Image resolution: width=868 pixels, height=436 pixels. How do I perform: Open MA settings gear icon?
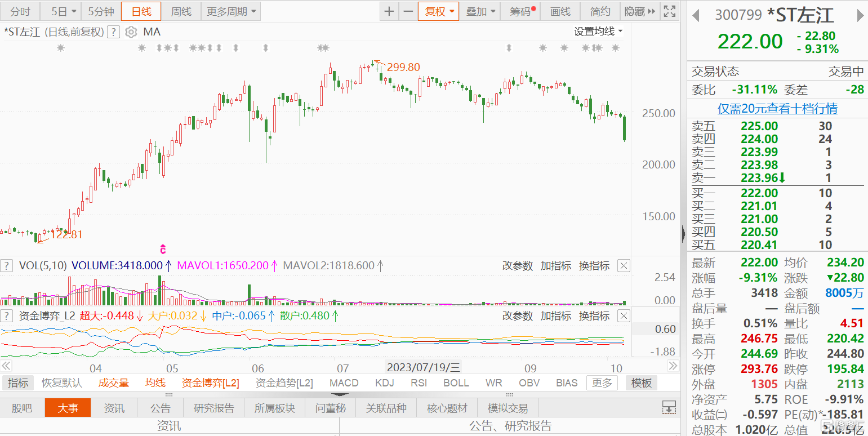[x=131, y=32]
